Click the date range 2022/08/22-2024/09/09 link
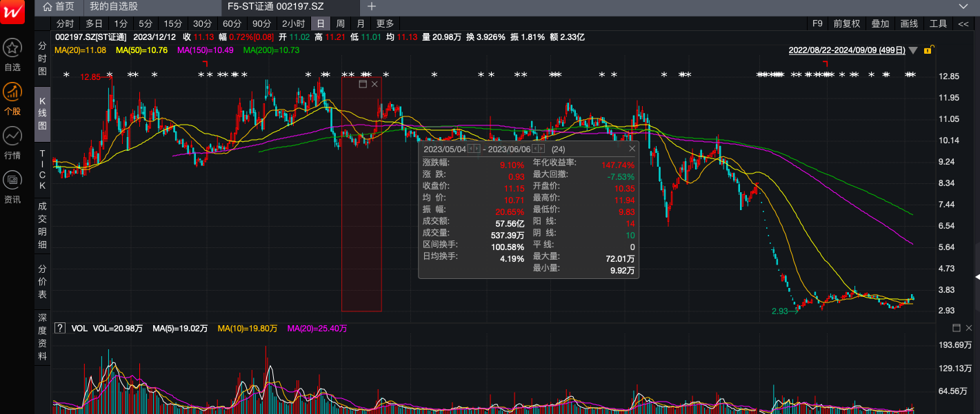This screenshot has height=414, width=980. tap(847, 50)
